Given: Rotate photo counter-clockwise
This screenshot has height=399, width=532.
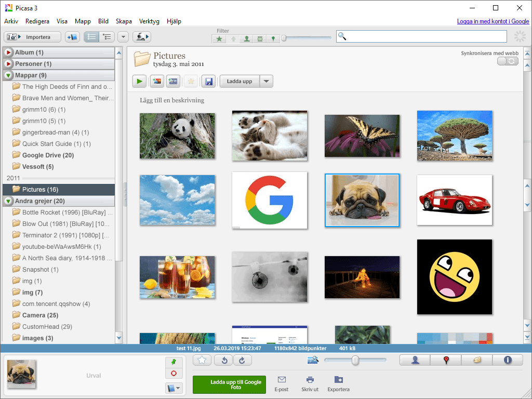Looking at the screenshot, I should (x=224, y=360).
